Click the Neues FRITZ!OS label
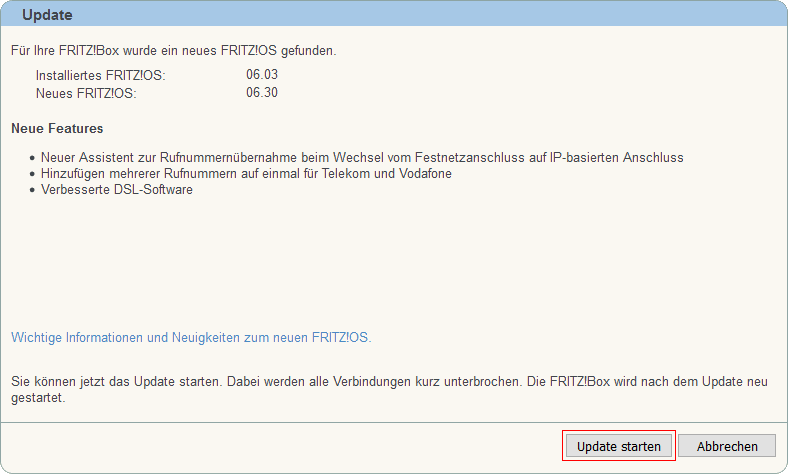Screen dimensions: 788x474 click(x=86, y=93)
